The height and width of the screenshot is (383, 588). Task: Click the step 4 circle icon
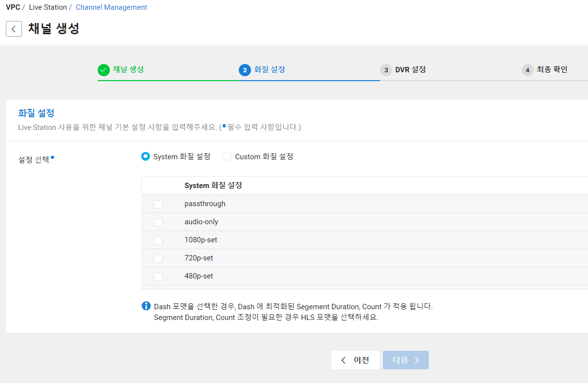[527, 70]
